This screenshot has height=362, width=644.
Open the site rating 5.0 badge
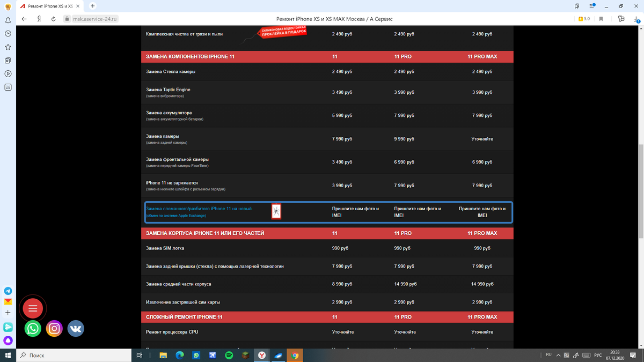click(x=583, y=19)
